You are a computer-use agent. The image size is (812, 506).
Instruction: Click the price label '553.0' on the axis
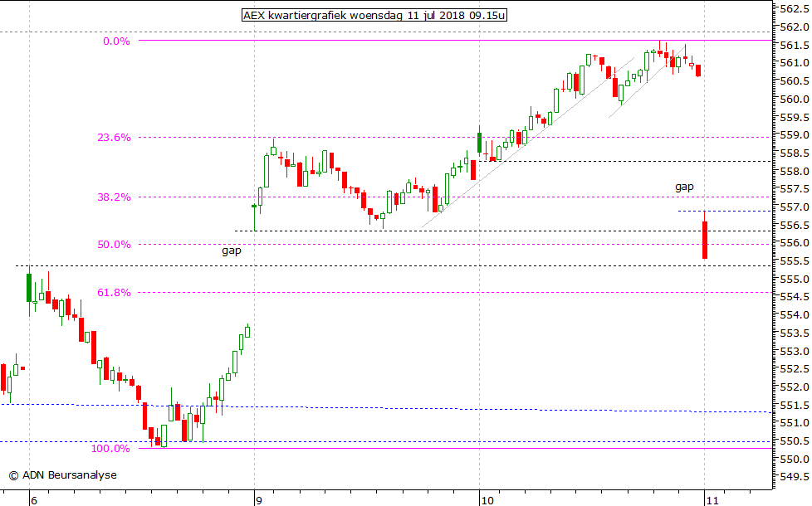coord(795,351)
